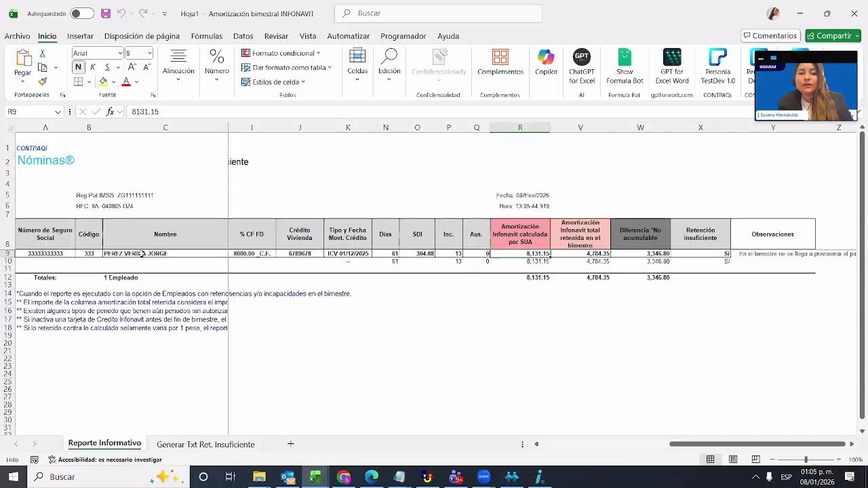
Task: Click the macro recording status bar icon
Action: tap(35, 460)
